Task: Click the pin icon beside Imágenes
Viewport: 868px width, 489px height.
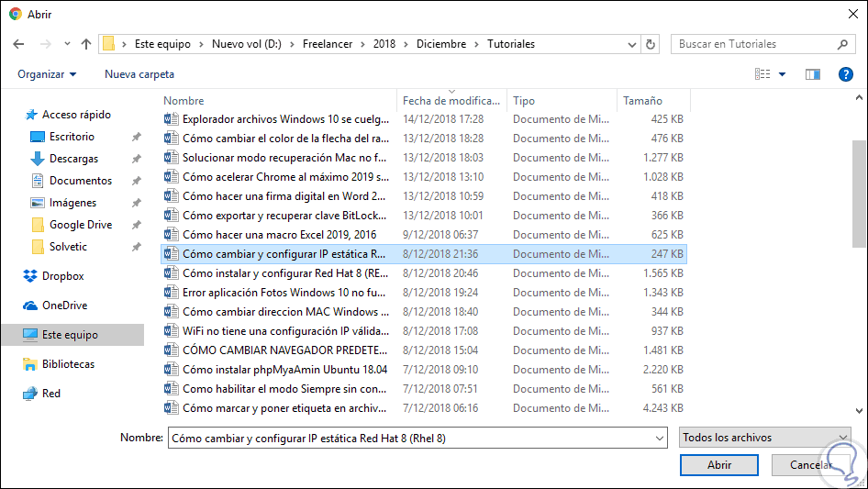Action: [136, 204]
